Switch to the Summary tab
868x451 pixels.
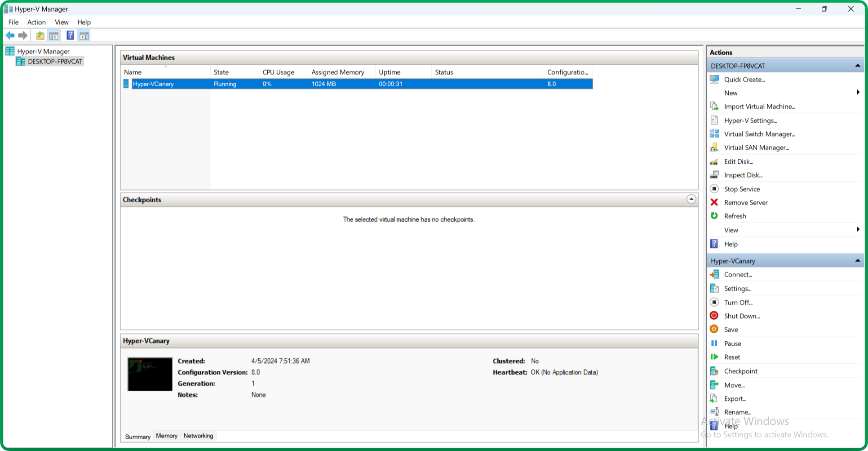pyautogui.click(x=137, y=436)
